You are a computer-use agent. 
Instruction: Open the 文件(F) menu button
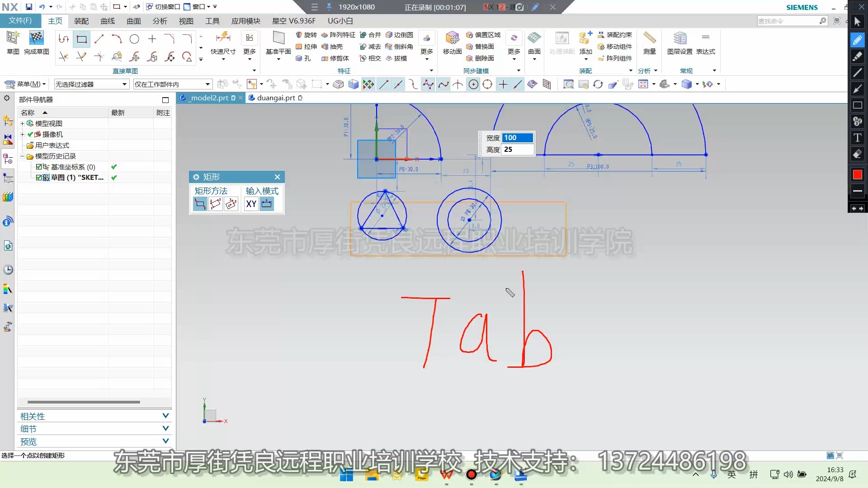pos(20,21)
